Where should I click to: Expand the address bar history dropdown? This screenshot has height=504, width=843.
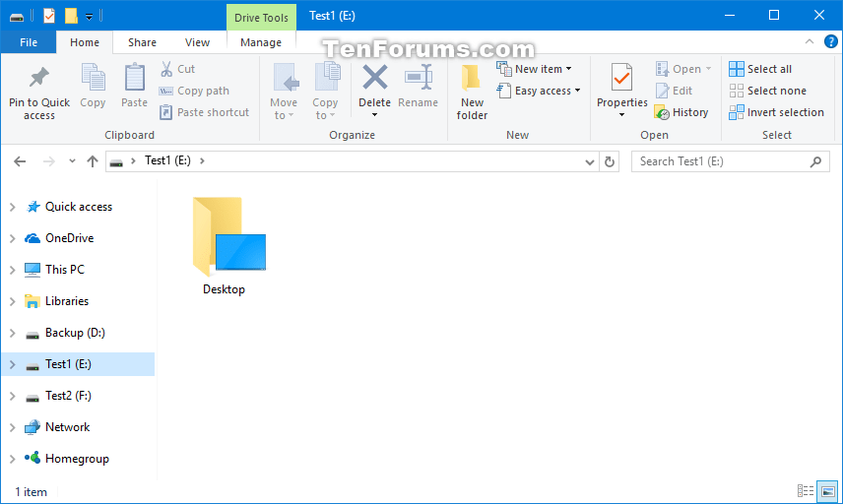point(589,161)
